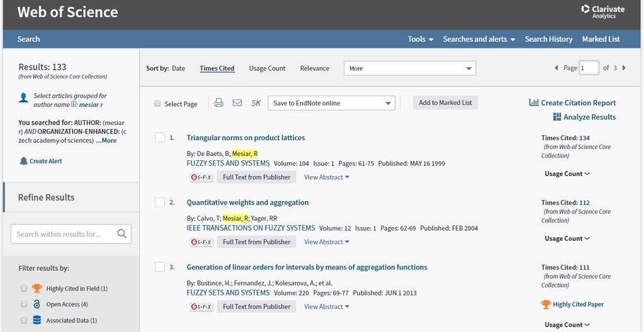Sort results by Times Cited
Image resolution: width=644 pixels, height=332 pixels.
[217, 68]
